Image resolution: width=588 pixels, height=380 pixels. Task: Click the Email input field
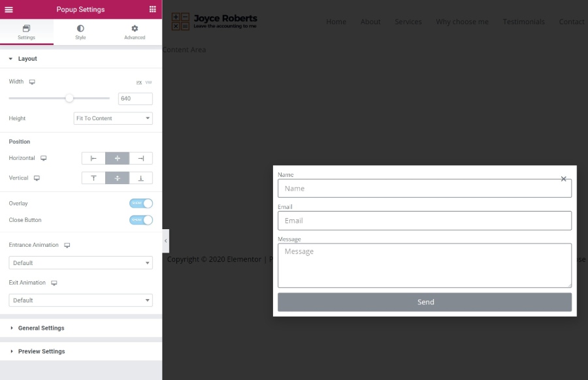[425, 220]
